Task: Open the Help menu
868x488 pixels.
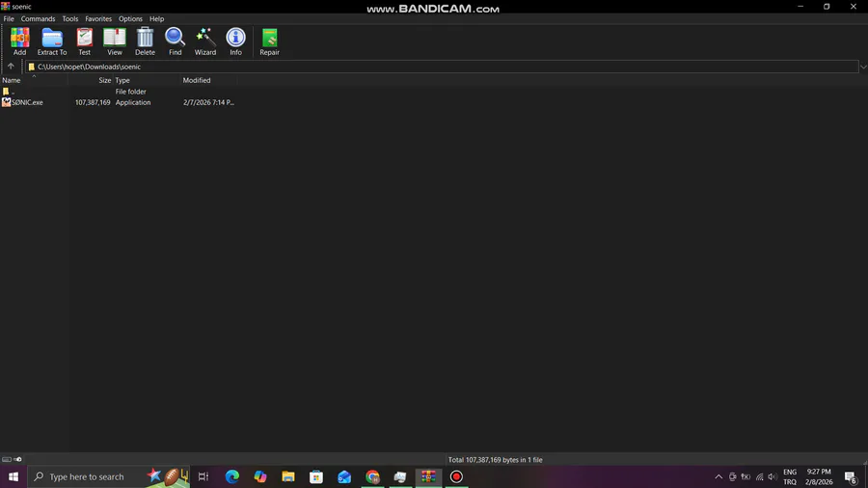Action: [x=156, y=19]
